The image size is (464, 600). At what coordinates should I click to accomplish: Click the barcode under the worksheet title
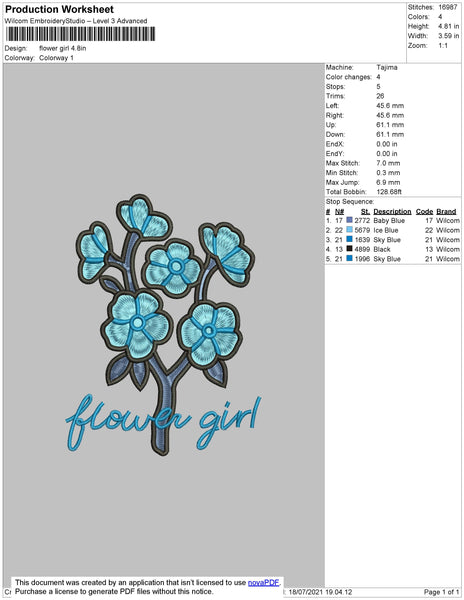point(80,34)
